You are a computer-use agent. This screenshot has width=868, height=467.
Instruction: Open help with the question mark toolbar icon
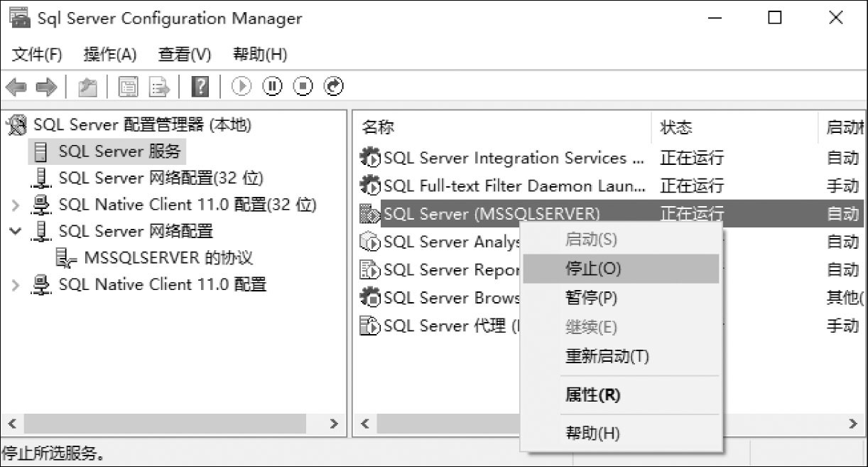(x=201, y=87)
